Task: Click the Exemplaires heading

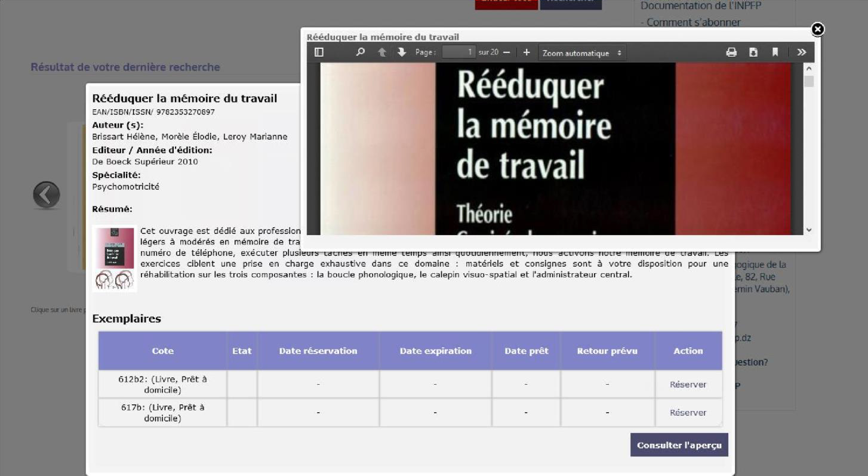Action: 127,319
